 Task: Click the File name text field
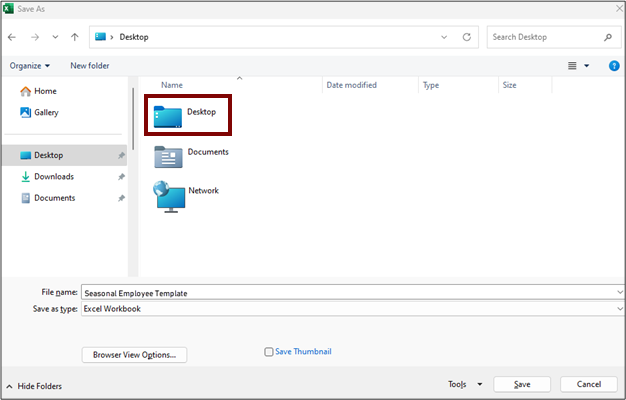[x=350, y=292]
